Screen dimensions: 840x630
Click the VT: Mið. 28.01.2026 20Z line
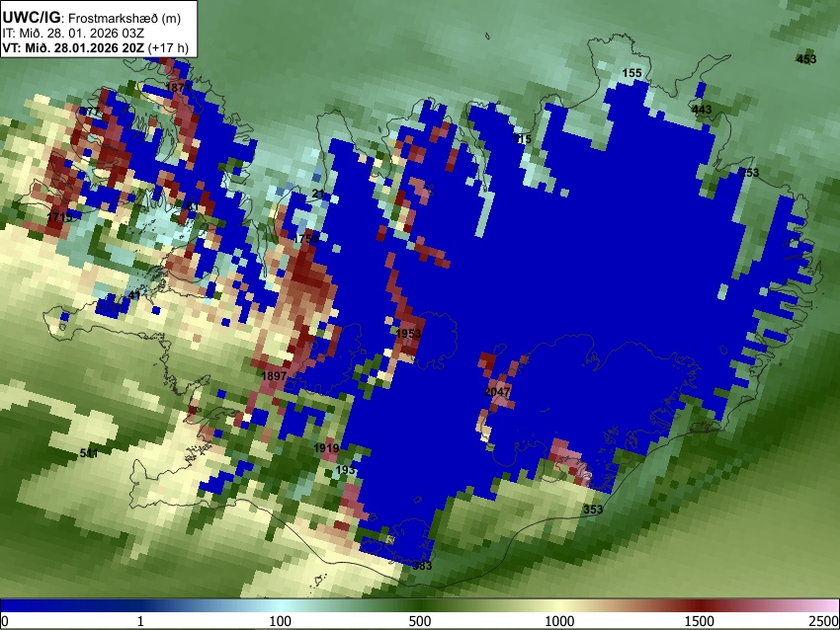coord(95,47)
